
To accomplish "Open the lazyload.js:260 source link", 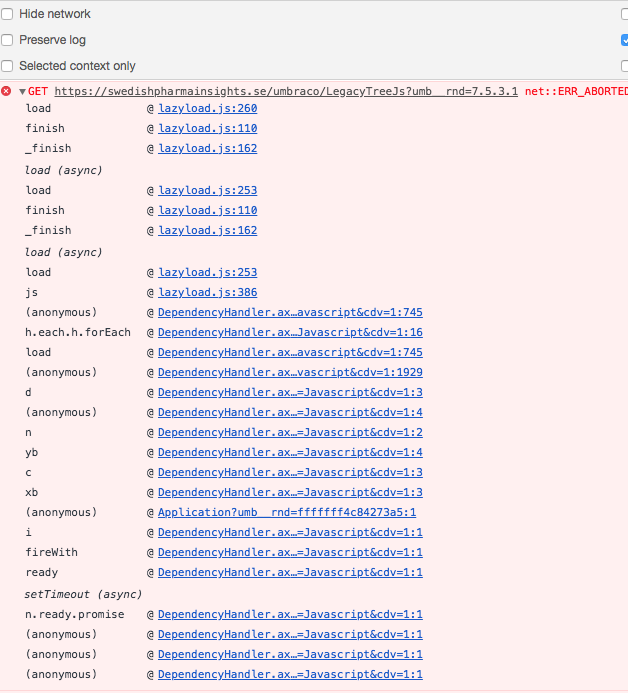I will tap(207, 108).
